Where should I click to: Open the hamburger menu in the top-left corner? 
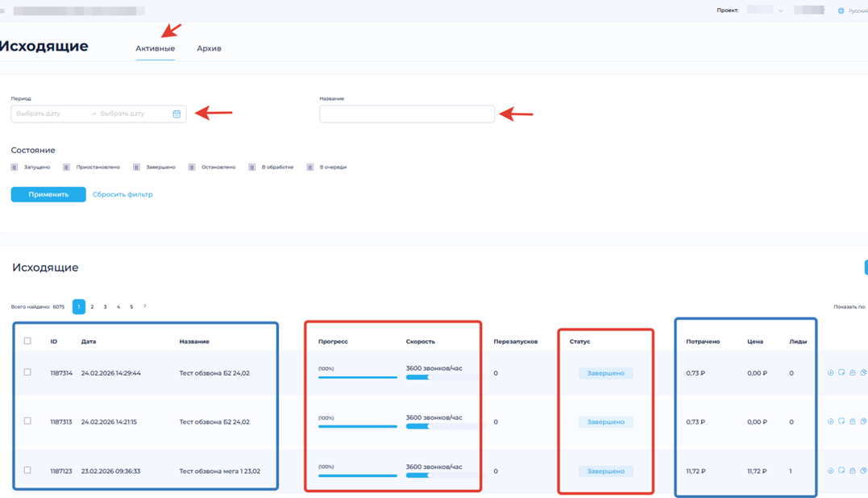2,11
